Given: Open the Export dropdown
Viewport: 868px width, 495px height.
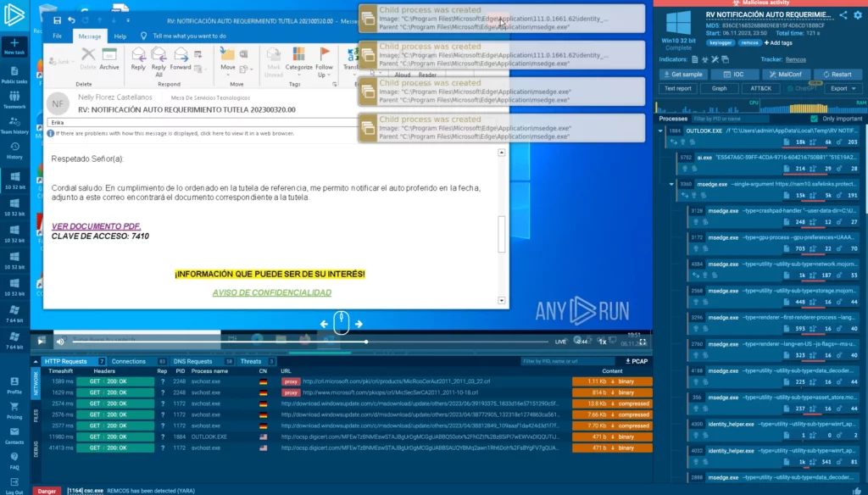Looking at the screenshot, I should [x=843, y=88].
